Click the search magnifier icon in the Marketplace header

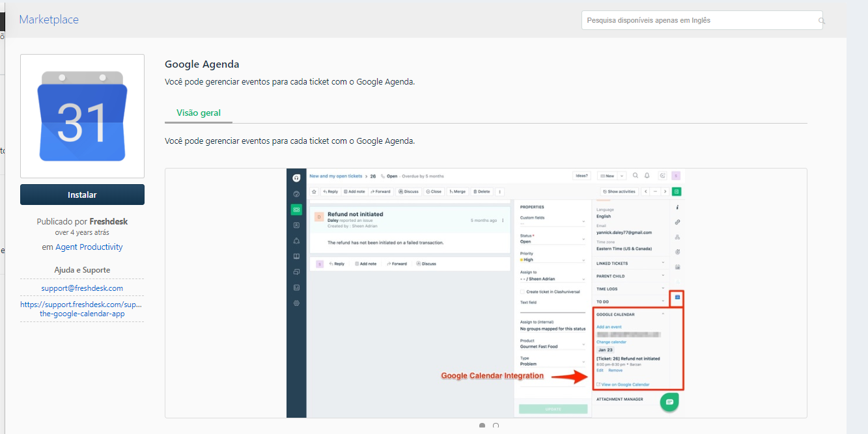click(820, 21)
